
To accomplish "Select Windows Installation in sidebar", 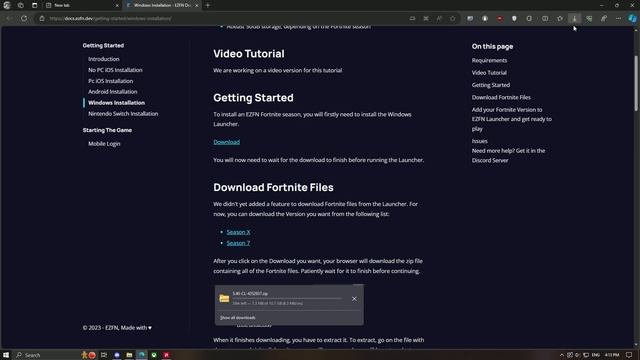I will 116,103.
